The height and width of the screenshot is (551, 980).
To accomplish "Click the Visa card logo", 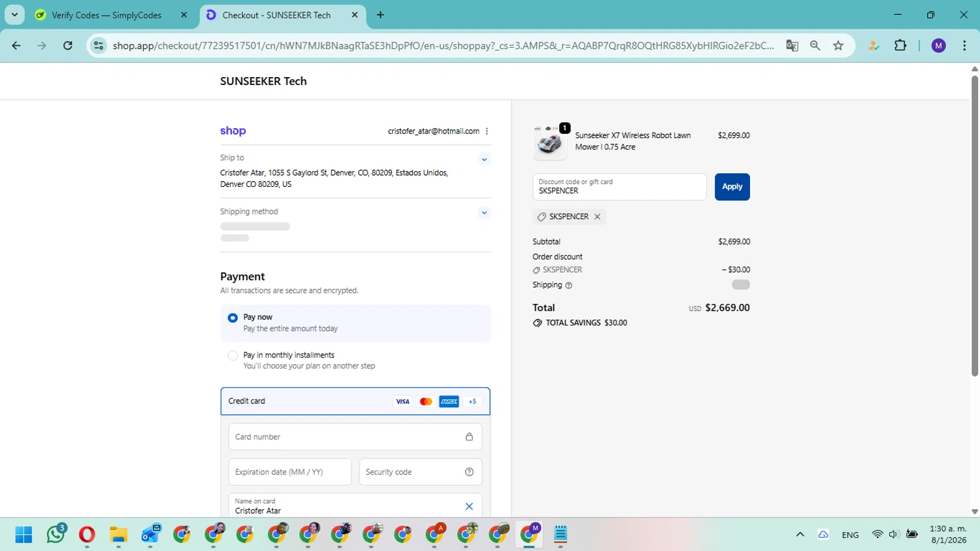I will coord(402,401).
